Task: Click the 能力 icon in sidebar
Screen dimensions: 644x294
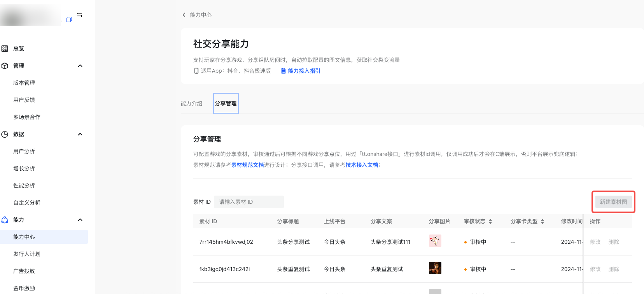Action: point(5,220)
